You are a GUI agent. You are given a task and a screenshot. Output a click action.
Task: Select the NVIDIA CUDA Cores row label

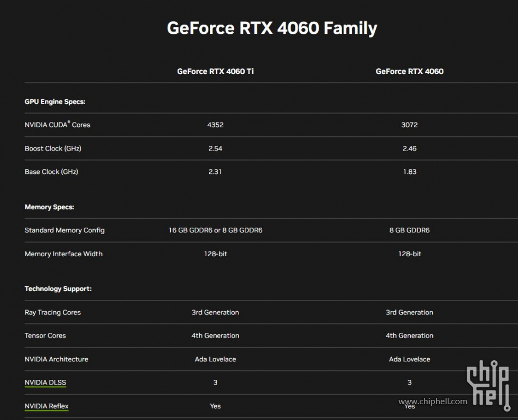(57, 125)
